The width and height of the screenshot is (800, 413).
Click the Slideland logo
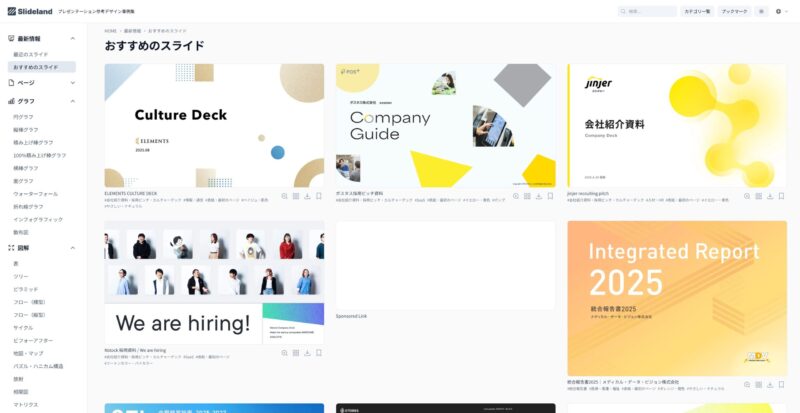[x=30, y=11]
